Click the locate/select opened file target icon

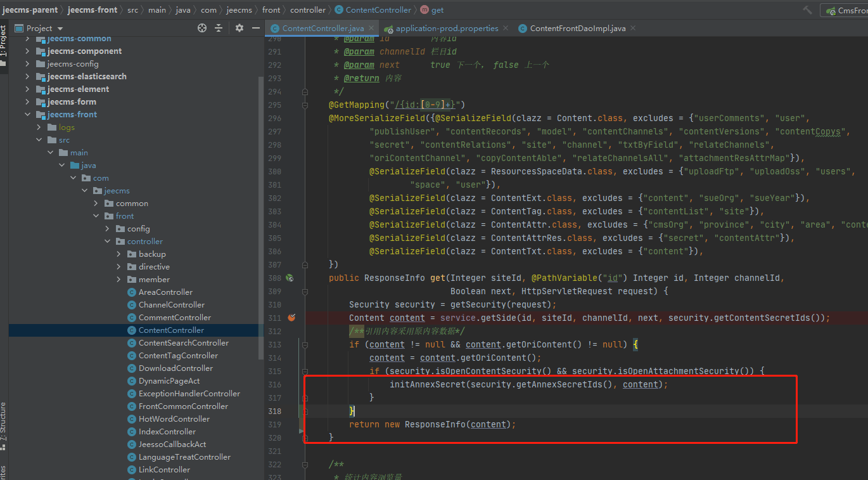202,28
